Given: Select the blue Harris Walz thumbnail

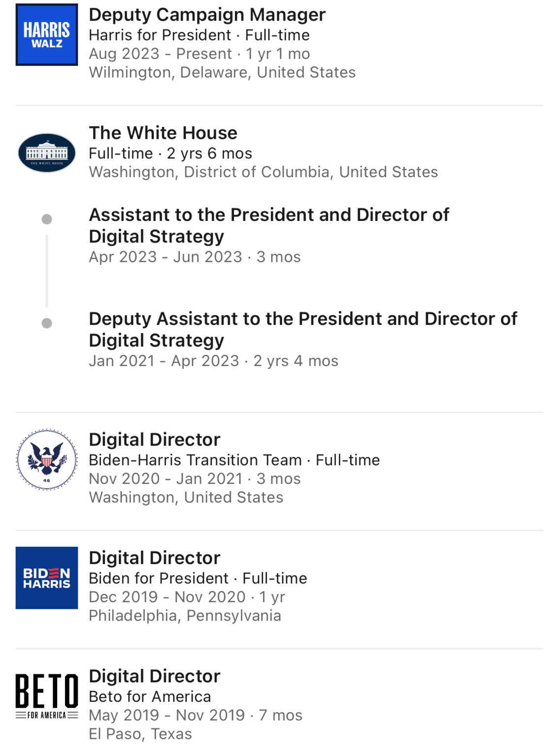Looking at the screenshot, I should (47, 34).
